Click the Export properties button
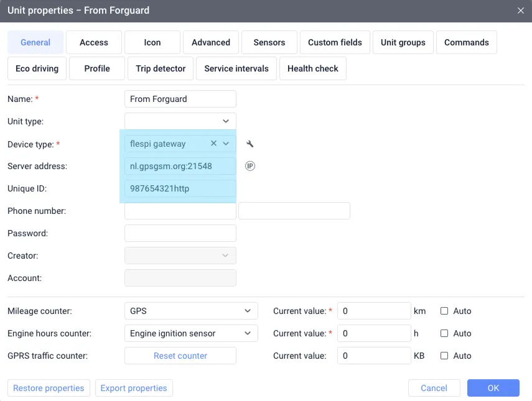Viewport: 532px width, 401px height. click(x=134, y=388)
